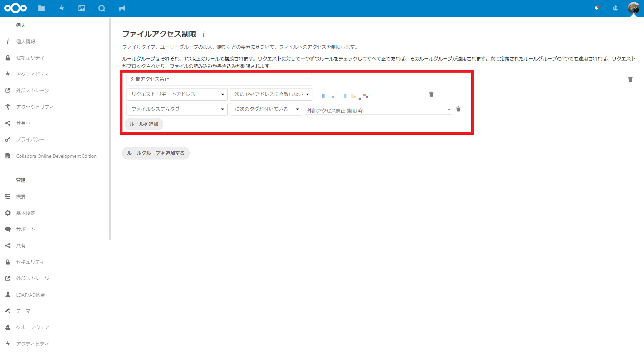Click the document icon for Collabora Online
Screen dimensions: 644x353
pyautogui.click(x=8, y=156)
